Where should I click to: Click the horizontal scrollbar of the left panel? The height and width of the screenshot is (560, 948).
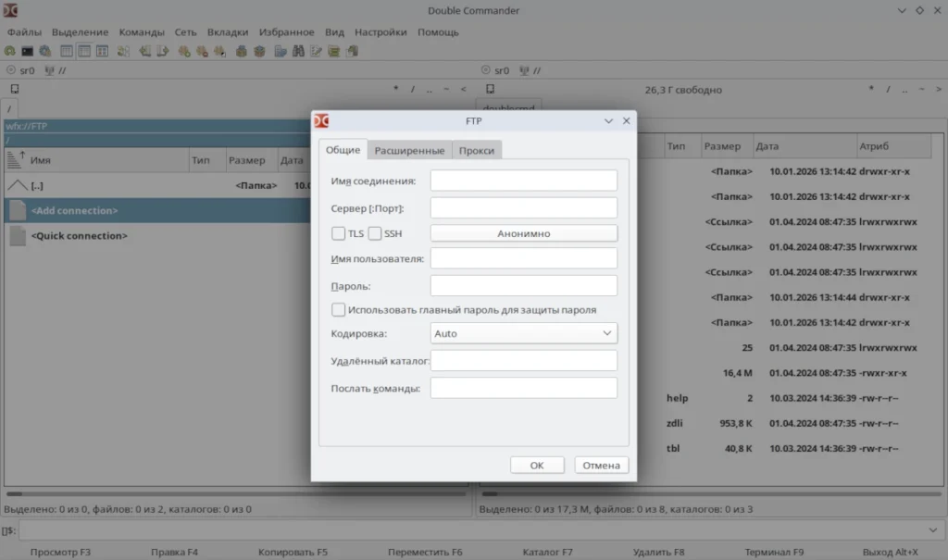pyautogui.click(x=236, y=493)
